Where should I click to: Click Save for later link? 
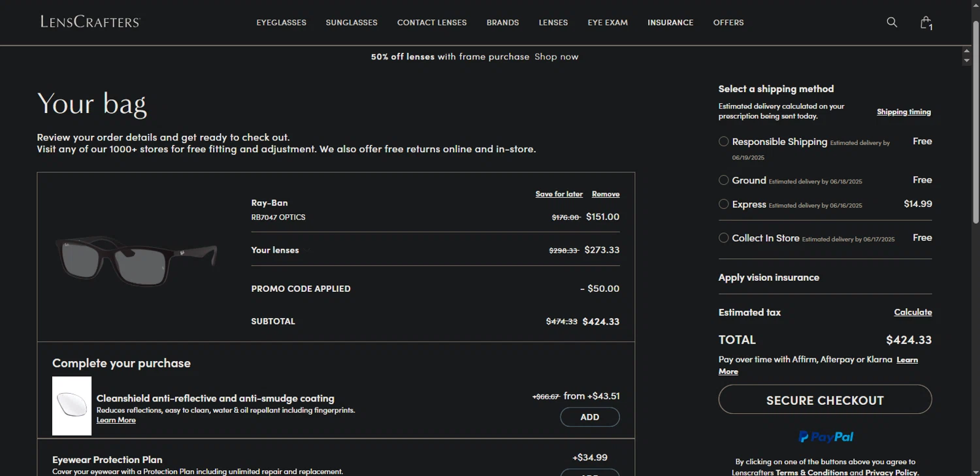point(559,194)
